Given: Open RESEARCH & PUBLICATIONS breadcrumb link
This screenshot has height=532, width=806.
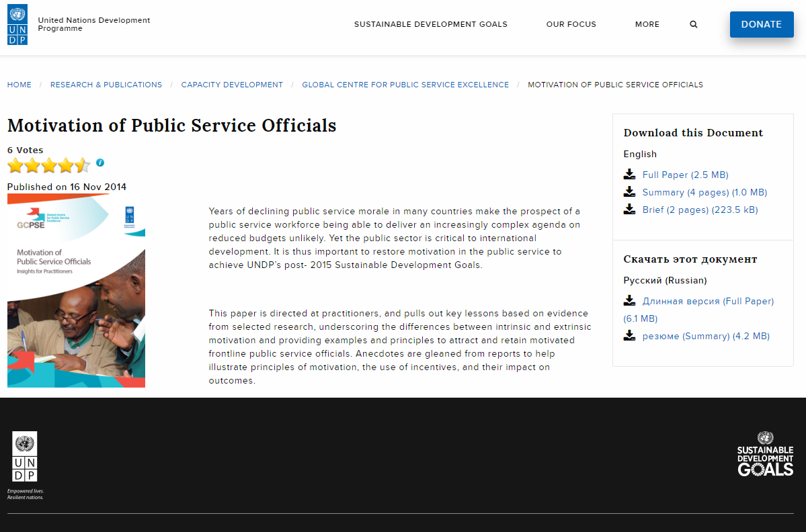Looking at the screenshot, I should pyautogui.click(x=106, y=85).
